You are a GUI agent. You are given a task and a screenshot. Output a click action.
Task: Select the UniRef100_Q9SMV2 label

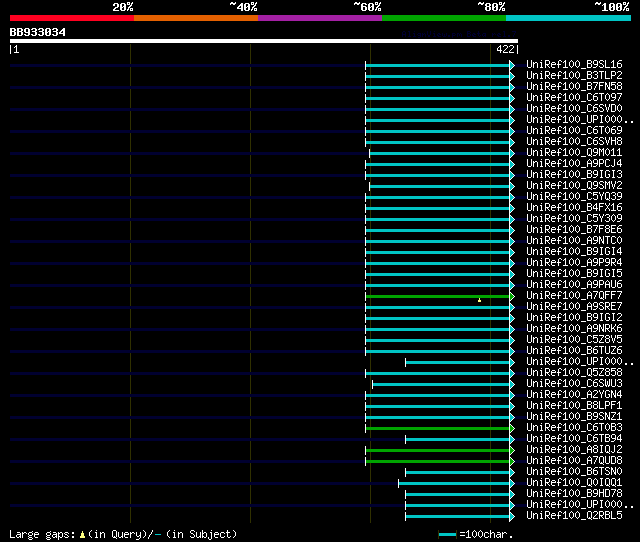point(574,185)
